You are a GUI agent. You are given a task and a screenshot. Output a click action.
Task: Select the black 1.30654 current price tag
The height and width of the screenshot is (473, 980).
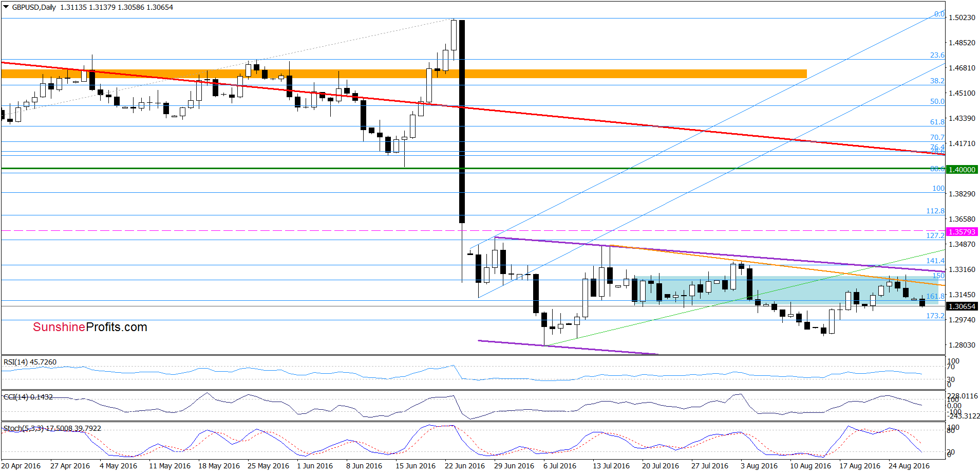coord(962,306)
